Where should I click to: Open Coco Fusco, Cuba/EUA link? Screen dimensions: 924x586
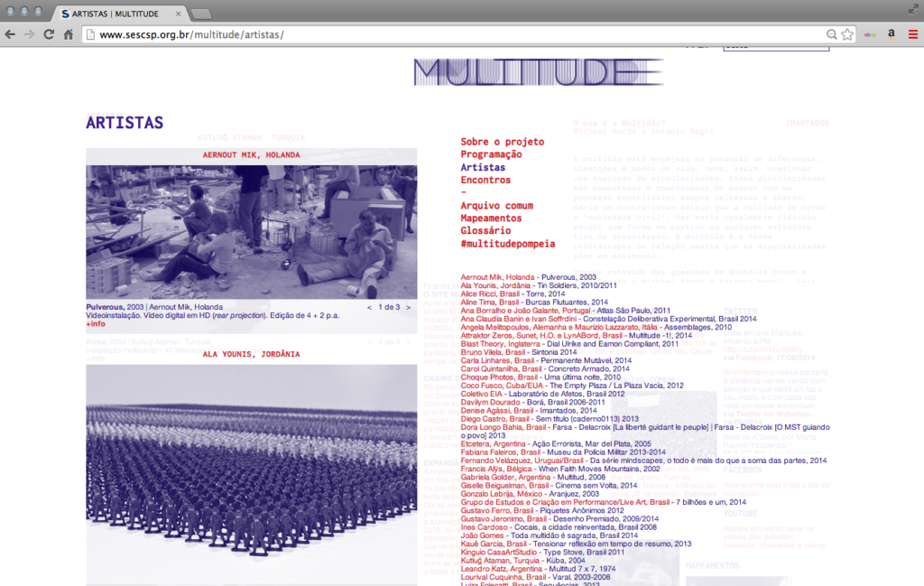(502, 386)
